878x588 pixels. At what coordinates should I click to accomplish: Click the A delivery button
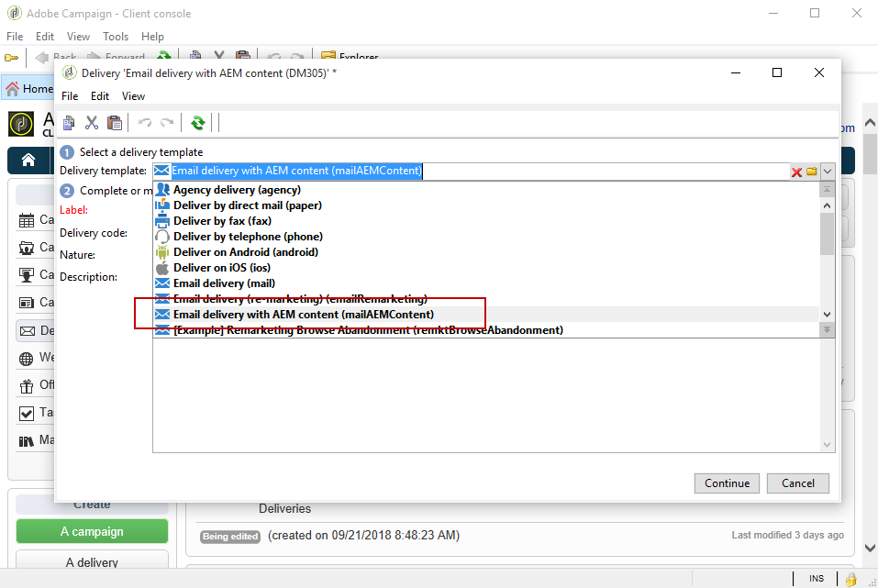(92, 561)
